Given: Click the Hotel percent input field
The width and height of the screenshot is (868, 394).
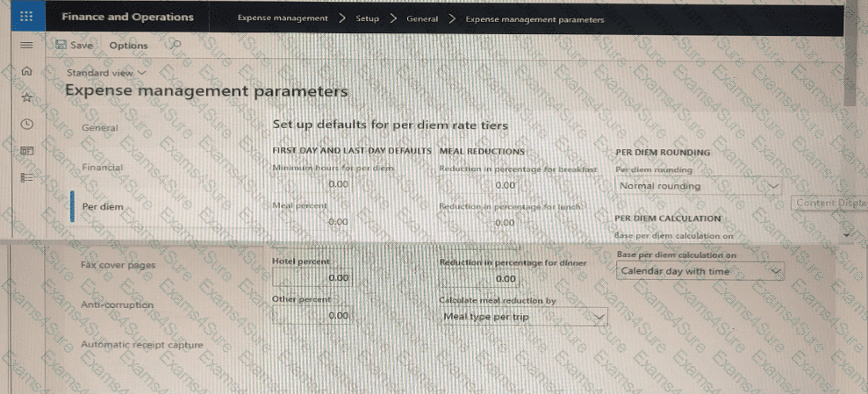Looking at the screenshot, I should pyautogui.click(x=312, y=278).
